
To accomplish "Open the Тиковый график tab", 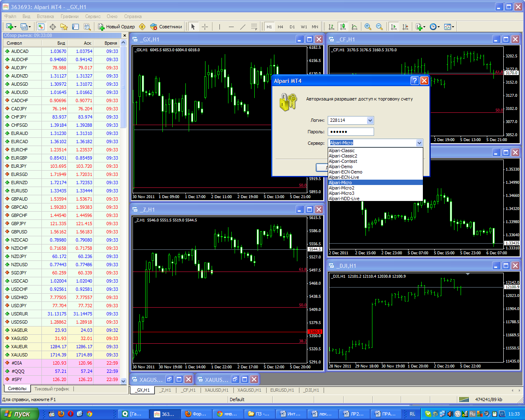I will tap(52, 388).
